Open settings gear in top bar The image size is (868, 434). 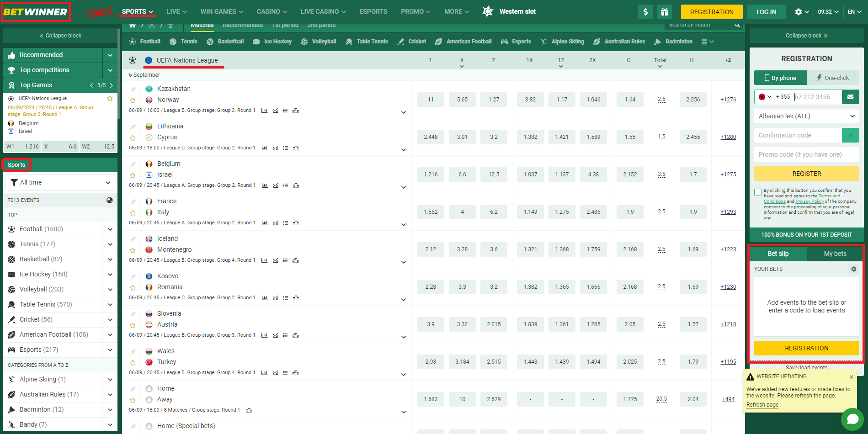click(799, 12)
